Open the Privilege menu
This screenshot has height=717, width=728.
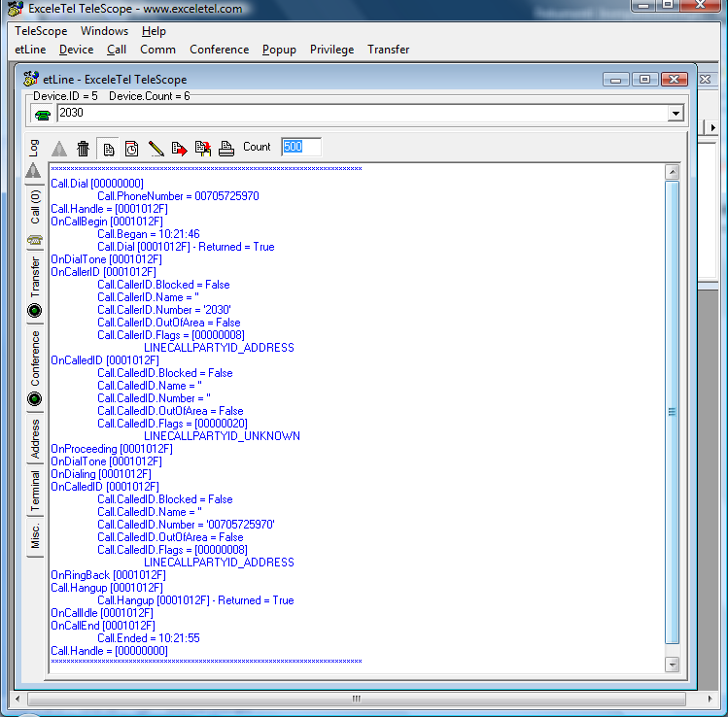click(332, 50)
